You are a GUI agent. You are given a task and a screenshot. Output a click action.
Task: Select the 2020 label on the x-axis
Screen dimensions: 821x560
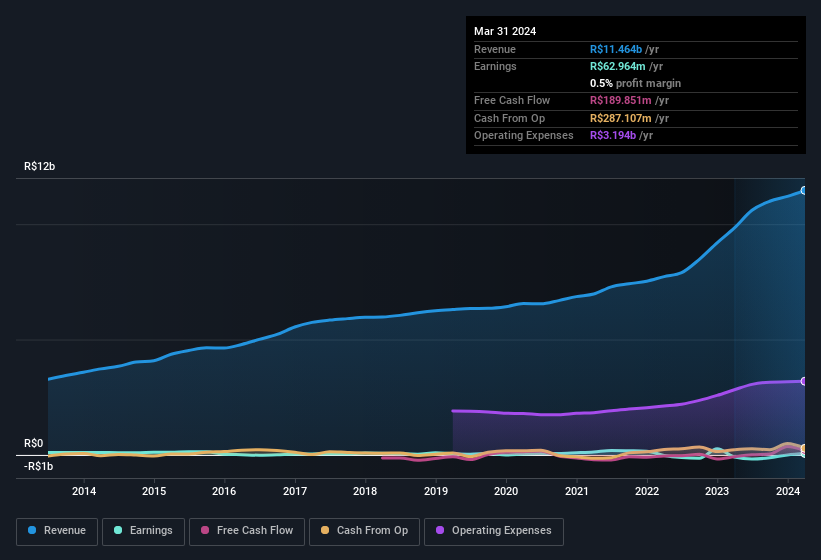[x=506, y=491]
